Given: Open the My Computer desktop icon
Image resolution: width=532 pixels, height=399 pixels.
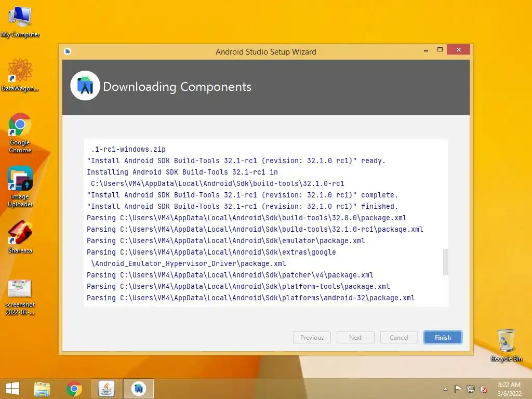Looking at the screenshot, I should 20,21.
